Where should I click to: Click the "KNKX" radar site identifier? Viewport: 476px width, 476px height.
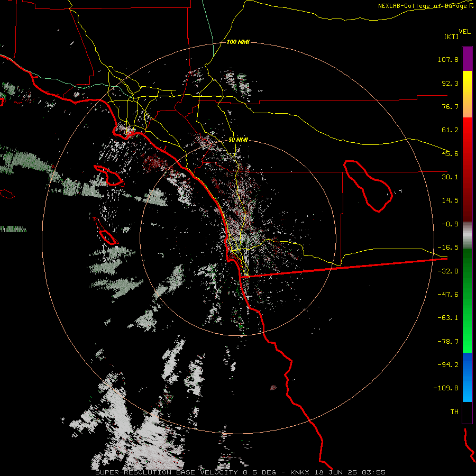tap(300, 472)
